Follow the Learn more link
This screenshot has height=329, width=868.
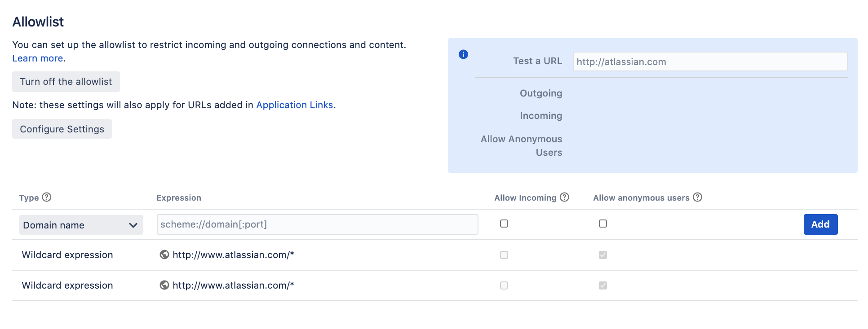pyautogui.click(x=37, y=58)
